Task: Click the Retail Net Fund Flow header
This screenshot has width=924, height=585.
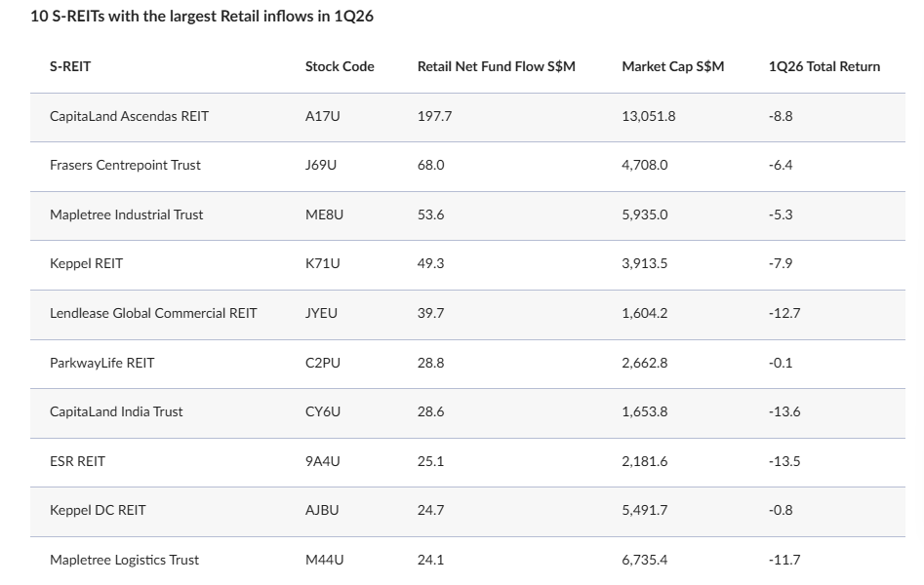Action: 496,66
